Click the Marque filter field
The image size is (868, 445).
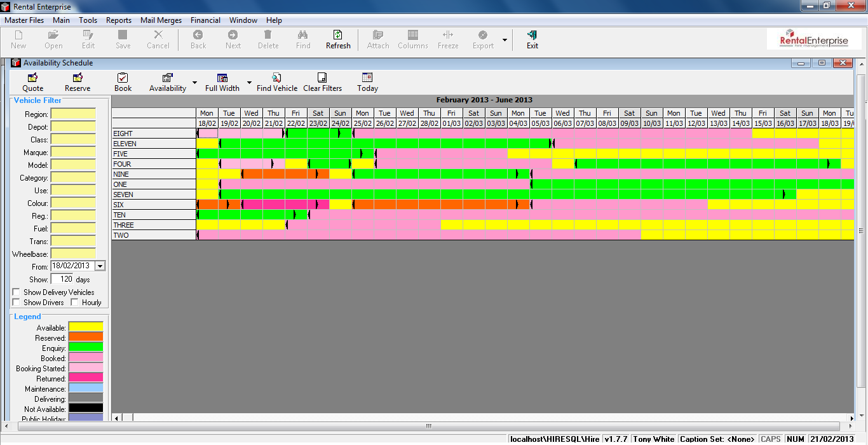pos(73,152)
